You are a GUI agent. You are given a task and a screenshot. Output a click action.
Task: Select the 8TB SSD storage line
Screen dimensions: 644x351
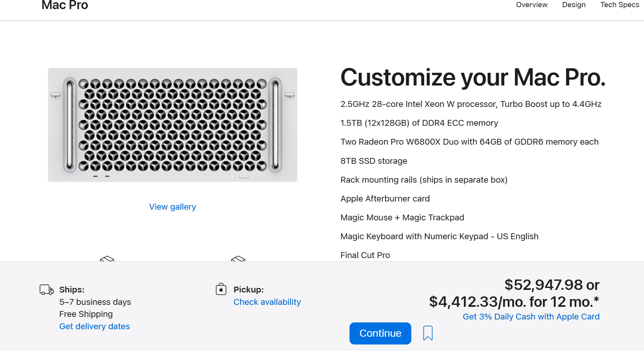(x=374, y=161)
